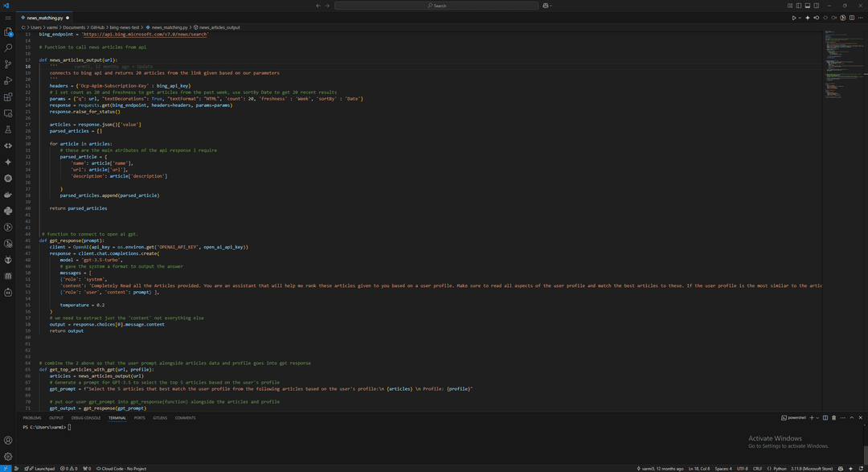Screen dimensions: 868x472
Task: Switch to the PROBLEMS panel tab
Action: coord(31,418)
